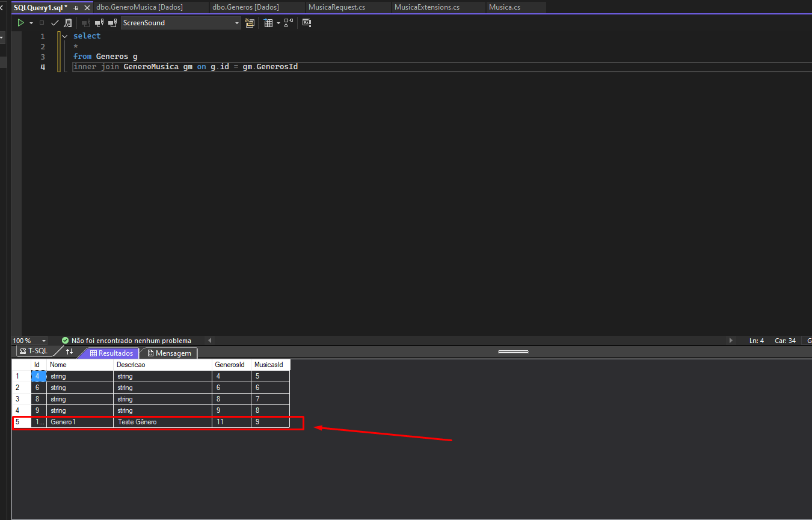Click the estimated execution plan icon
Viewport: 812px width, 520px height.
pos(67,23)
